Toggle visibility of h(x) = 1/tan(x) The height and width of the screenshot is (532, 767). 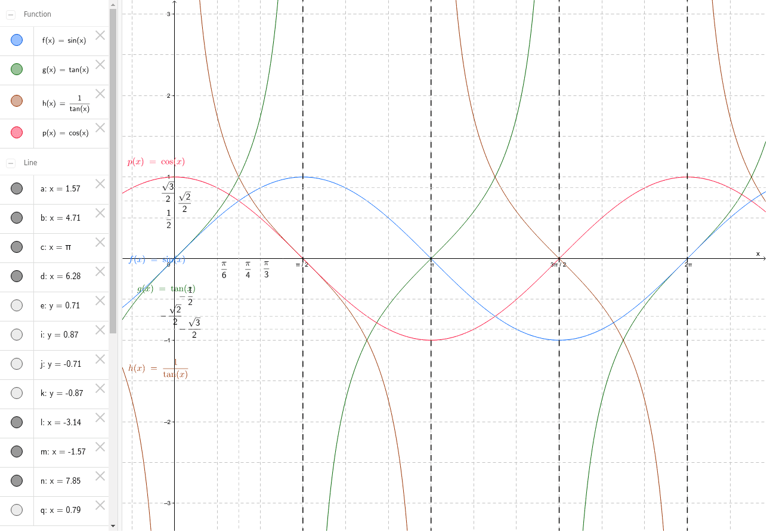click(x=17, y=101)
